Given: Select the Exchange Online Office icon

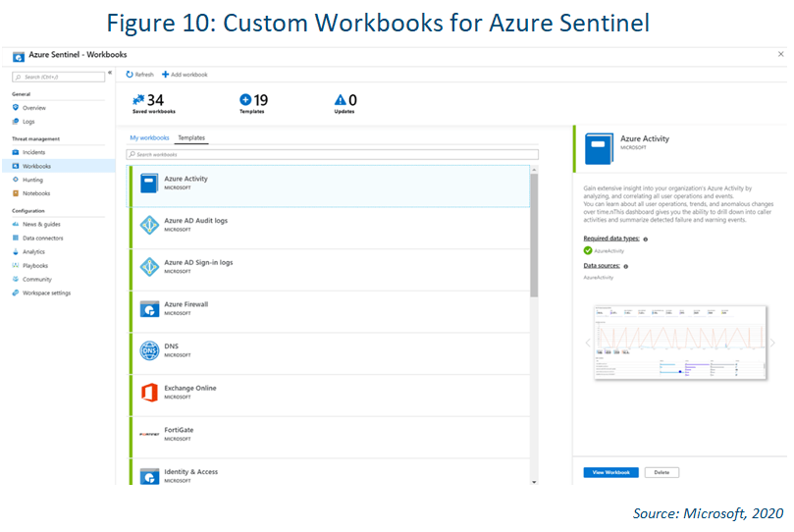Looking at the screenshot, I should point(149,393).
